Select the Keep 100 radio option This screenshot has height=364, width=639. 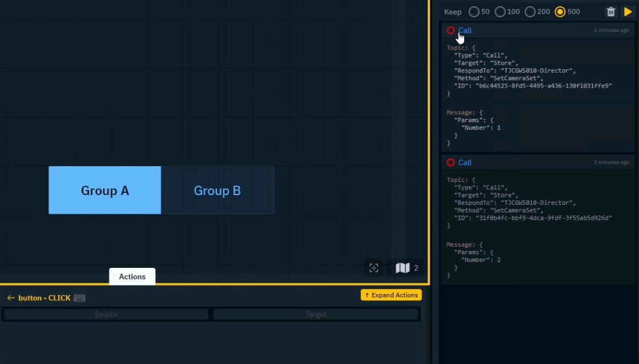point(500,12)
